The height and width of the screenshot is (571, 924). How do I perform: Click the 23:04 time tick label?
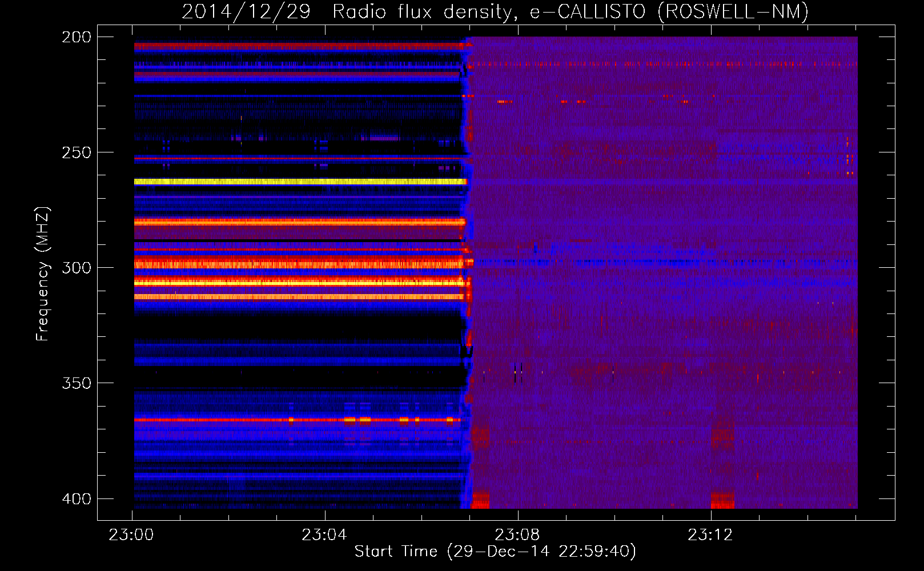click(324, 535)
